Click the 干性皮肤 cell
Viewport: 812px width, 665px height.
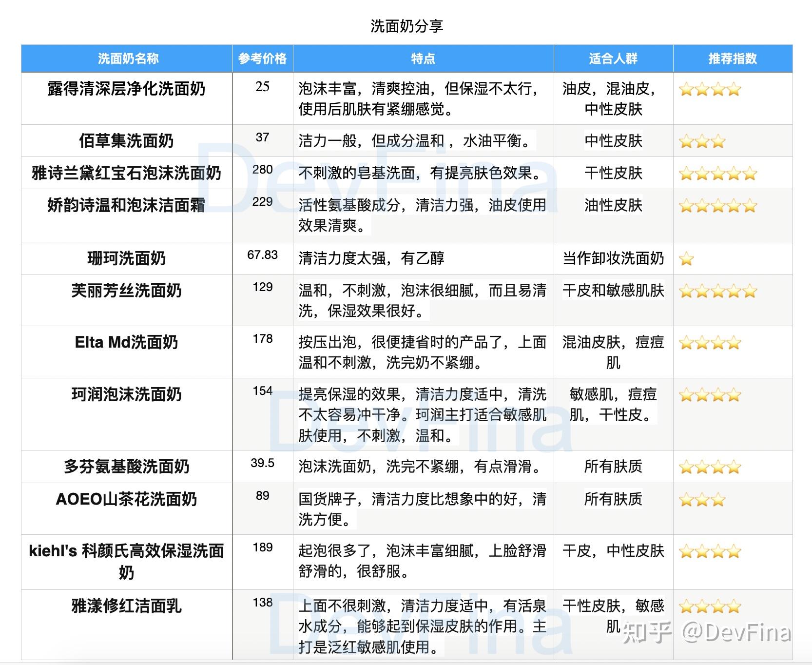tap(613, 173)
